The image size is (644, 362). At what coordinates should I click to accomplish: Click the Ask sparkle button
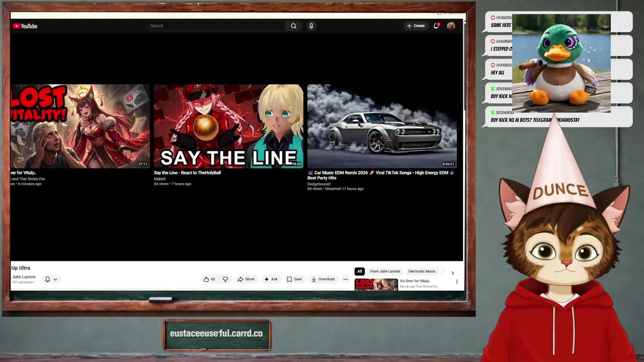point(271,279)
